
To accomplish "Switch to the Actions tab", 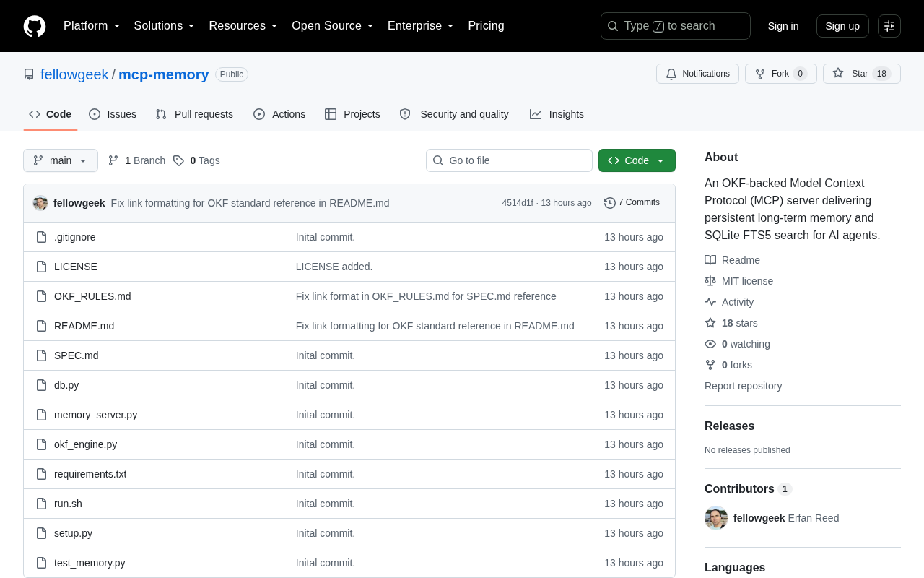I will click(279, 114).
